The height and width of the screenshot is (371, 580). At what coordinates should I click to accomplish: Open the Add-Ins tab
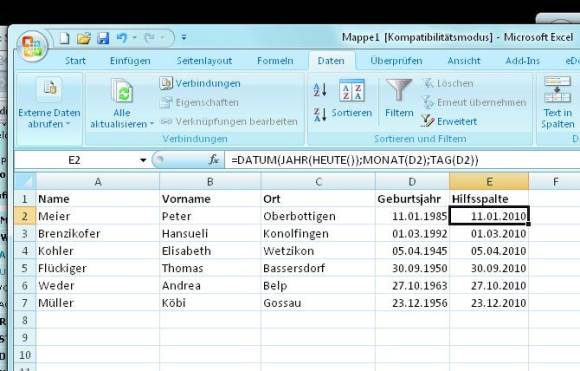[522, 61]
